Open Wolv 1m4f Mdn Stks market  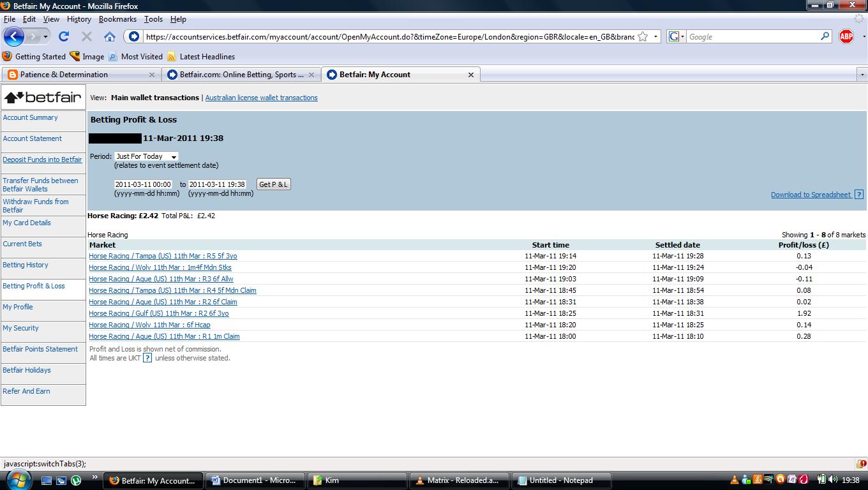160,267
